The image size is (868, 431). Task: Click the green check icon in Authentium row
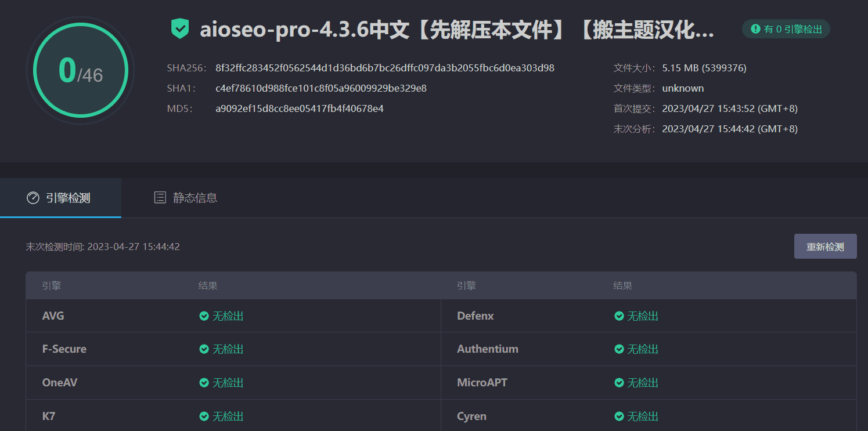[619, 349]
